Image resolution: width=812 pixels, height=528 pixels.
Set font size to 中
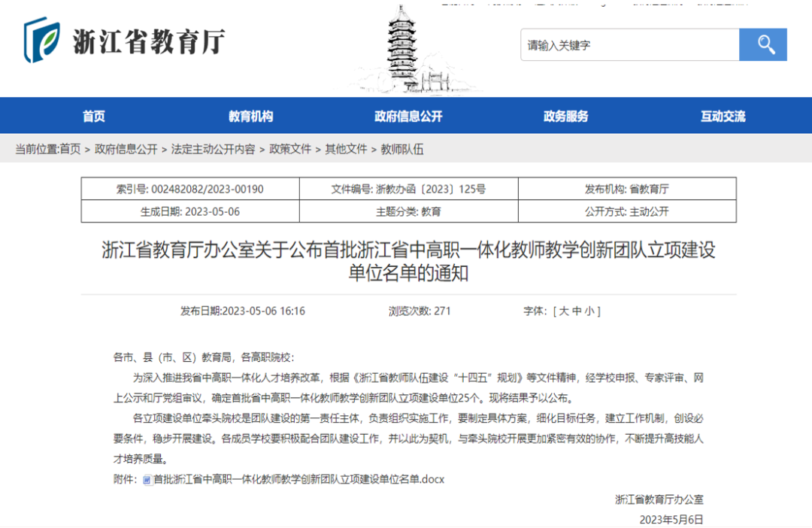[x=577, y=311]
